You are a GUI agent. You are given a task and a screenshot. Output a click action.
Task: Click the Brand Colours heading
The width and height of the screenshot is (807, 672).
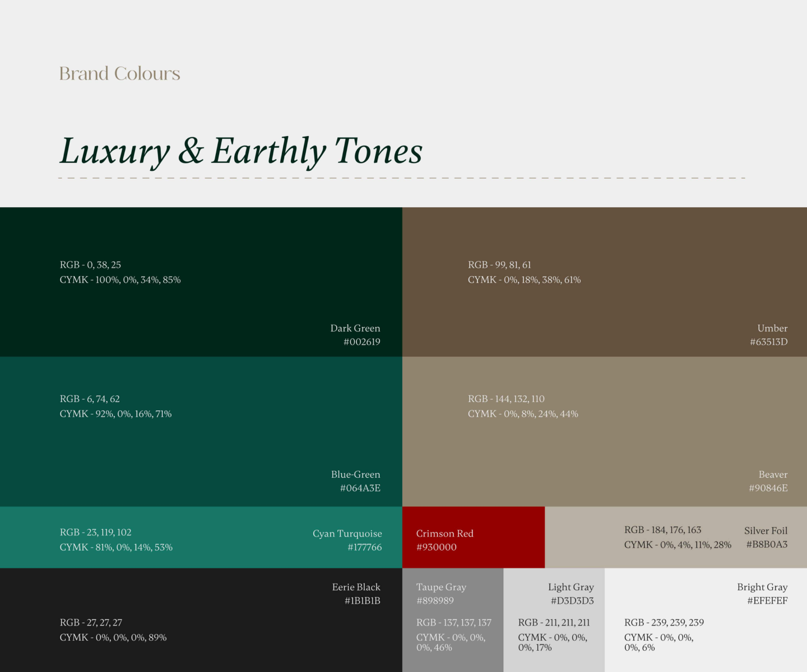tap(119, 73)
